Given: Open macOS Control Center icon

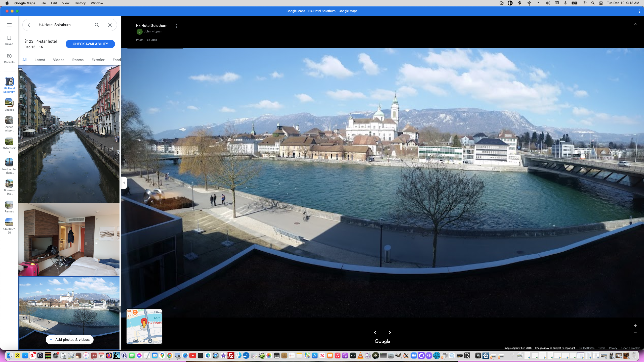Looking at the screenshot, I should pos(601,3).
